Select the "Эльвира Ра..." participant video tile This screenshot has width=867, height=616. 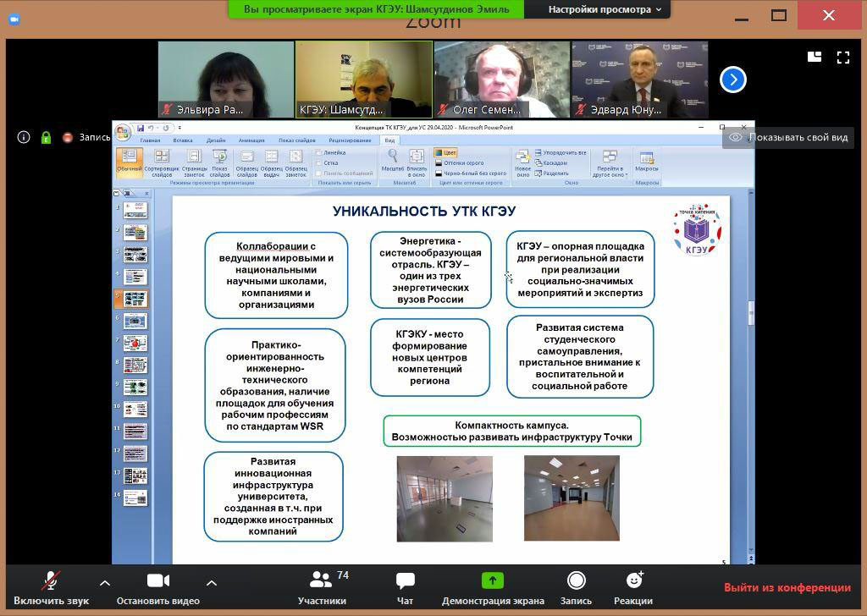226,79
